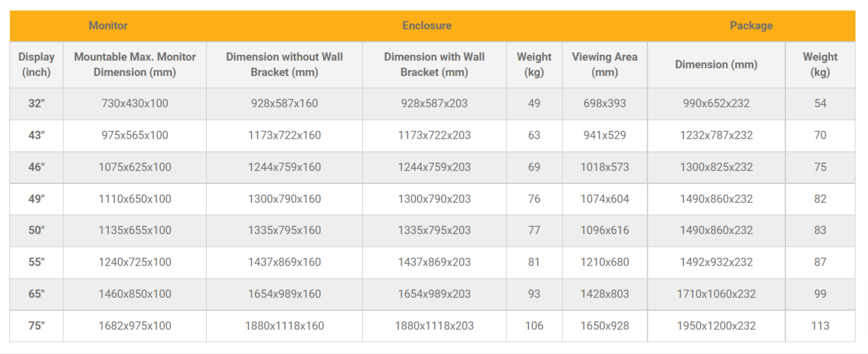868x354 pixels.
Task: Select the Display (inch) column header
Action: [37, 64]
